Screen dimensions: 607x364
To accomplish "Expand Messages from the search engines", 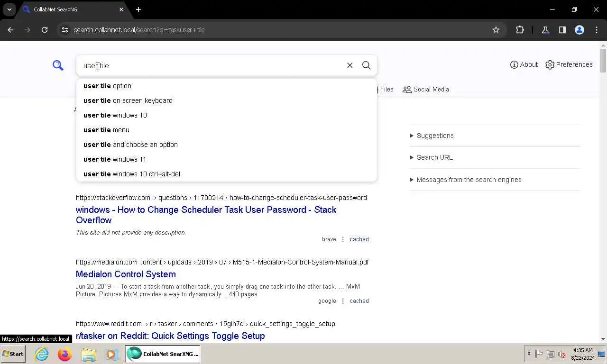I will [x=495, y=180].
